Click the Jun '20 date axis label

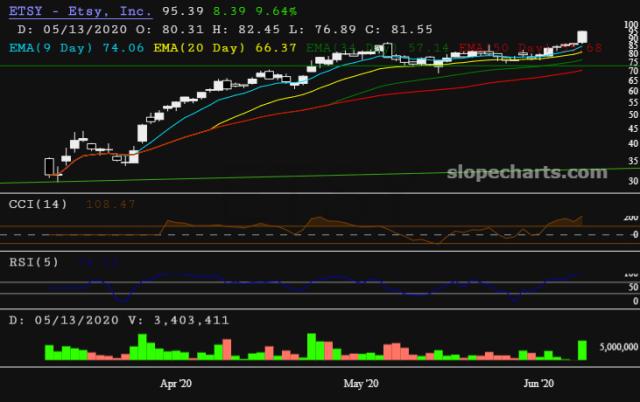point(542,383)
